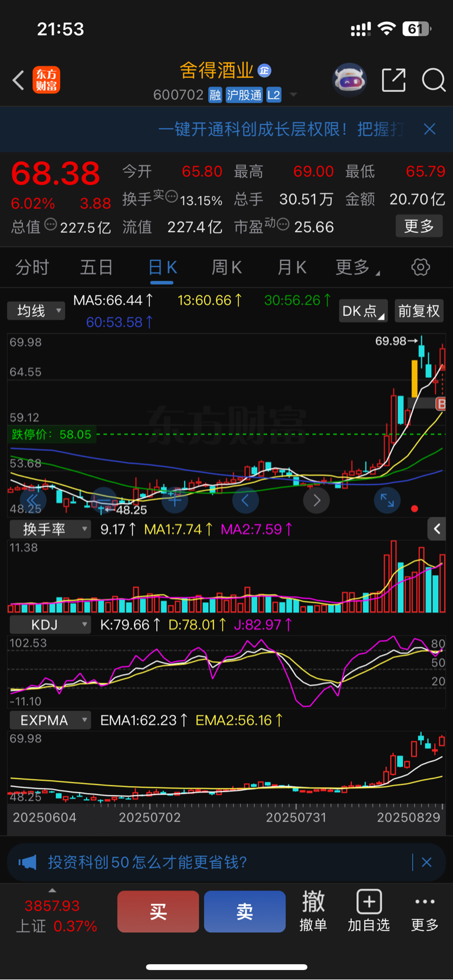Tap the 跌停价 58.05 label
Screen dimensions: 453x980
point(51,434)
